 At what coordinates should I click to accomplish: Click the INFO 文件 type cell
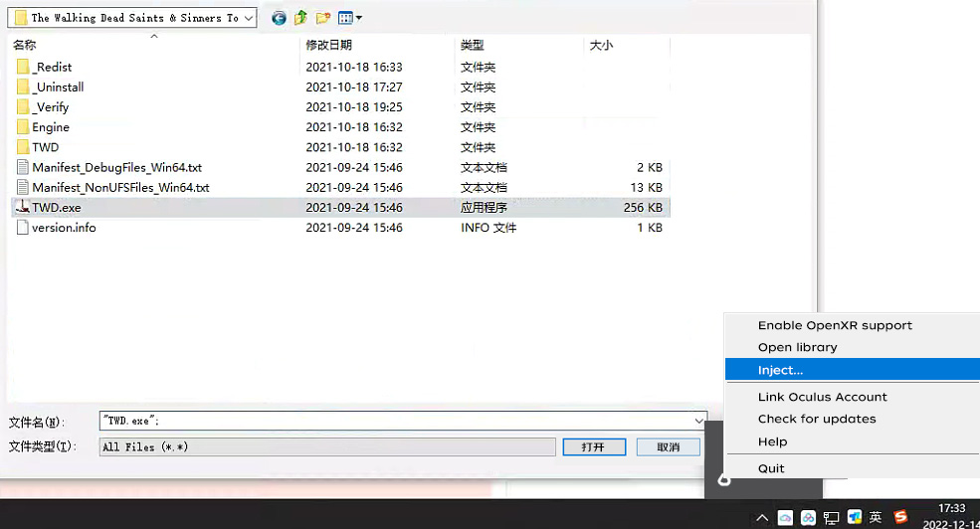click(489, 228)
